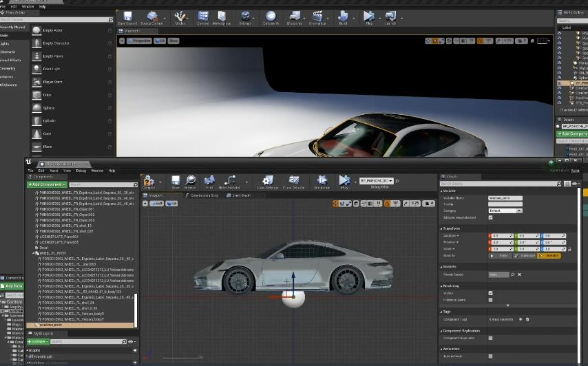Open Marketplace from main toolbar

(x=222, y=18)
